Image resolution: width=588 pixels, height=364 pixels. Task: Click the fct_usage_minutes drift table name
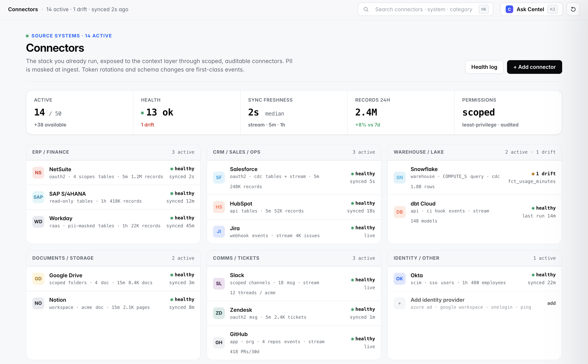(x=532, y=181)
